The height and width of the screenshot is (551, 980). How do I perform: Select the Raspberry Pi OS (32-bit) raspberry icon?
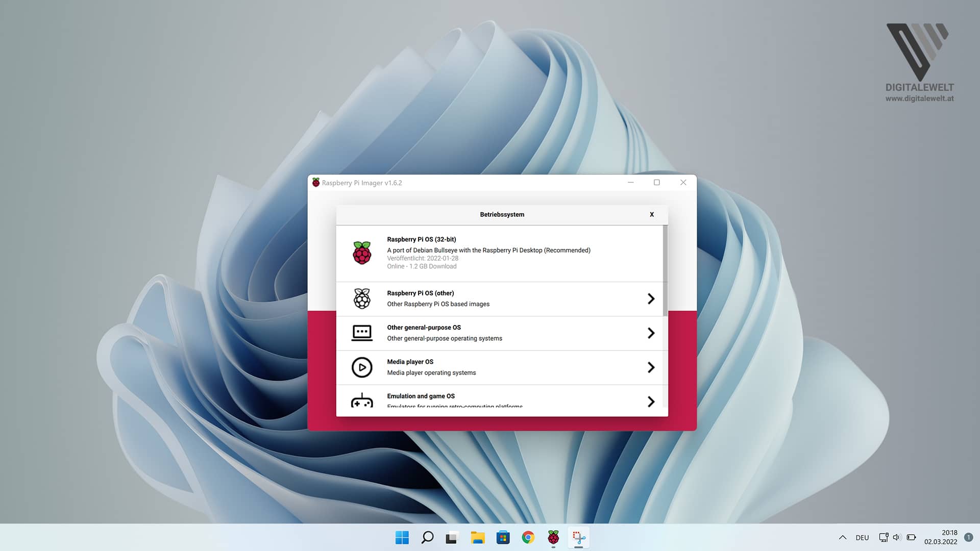point(362,253)
